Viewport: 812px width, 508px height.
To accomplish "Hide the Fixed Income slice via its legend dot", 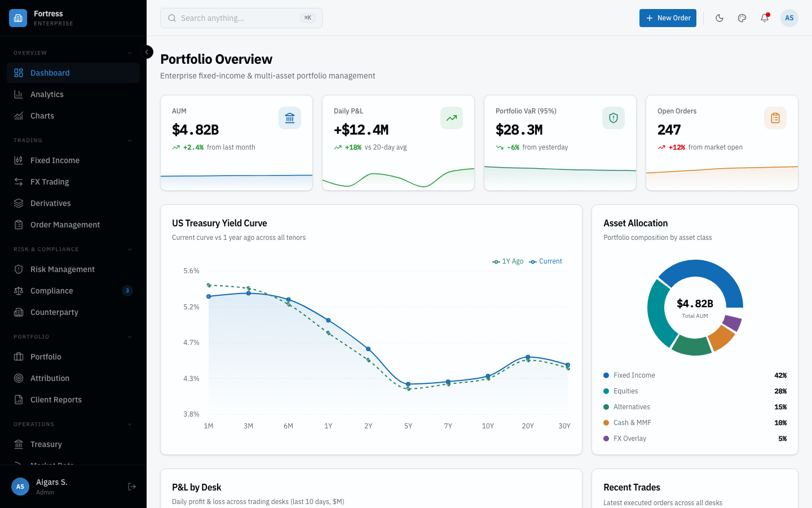I will click(x=606, y=375).
